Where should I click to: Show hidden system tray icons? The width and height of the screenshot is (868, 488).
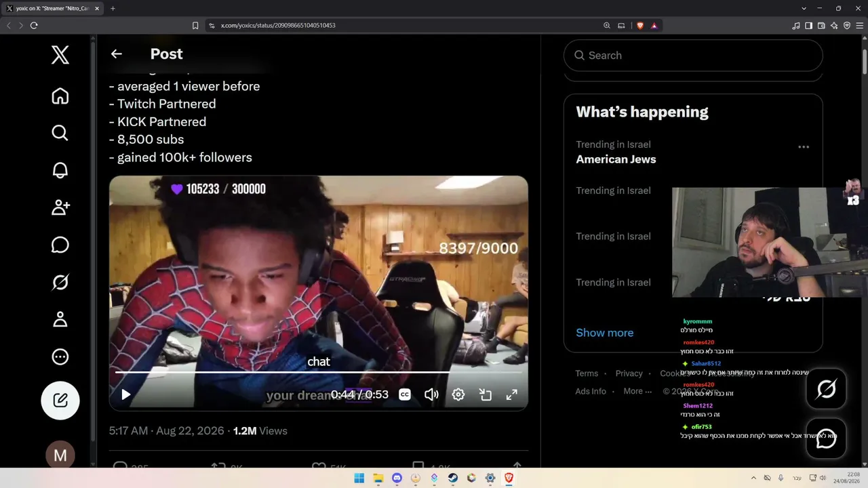tap(753, 478)
